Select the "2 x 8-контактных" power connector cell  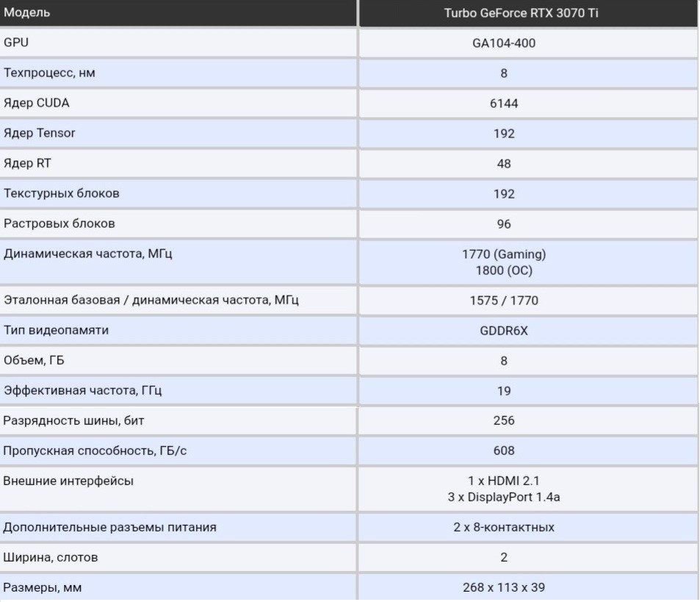(503, 528)
